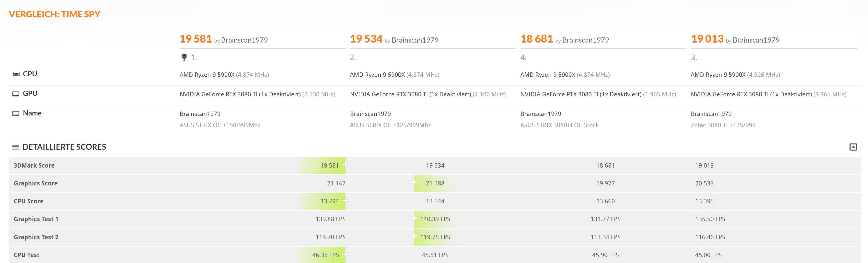Click the 45.90 FPS value

click(x=605, y=255)
